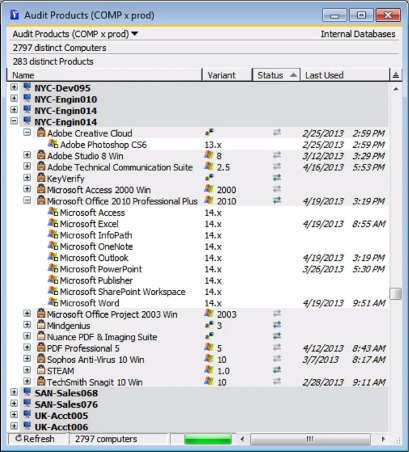Click package icon of Microsoft Office 2010 Professional Plus

click(41, 201)
